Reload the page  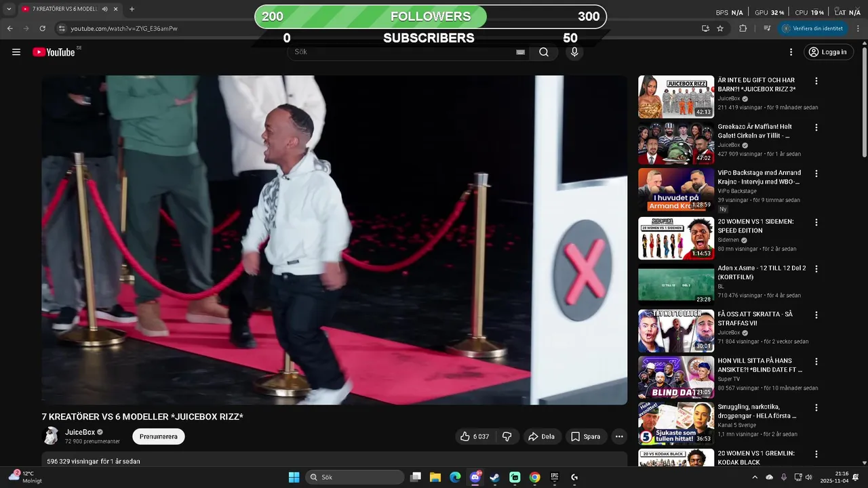[42, 28]
